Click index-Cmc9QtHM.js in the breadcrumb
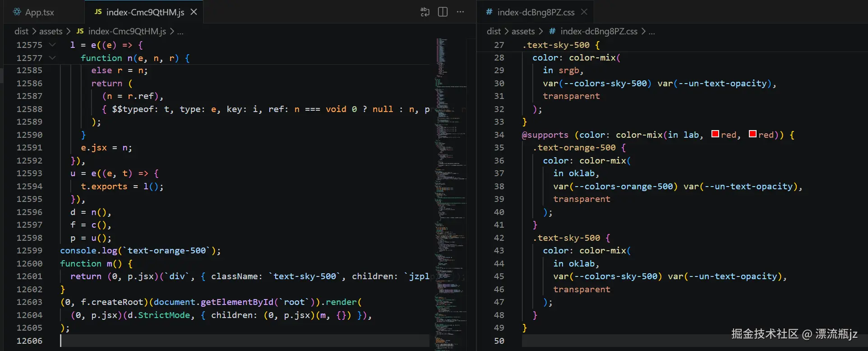The width and height of the screenshot is (868, 351). (127, 31)
